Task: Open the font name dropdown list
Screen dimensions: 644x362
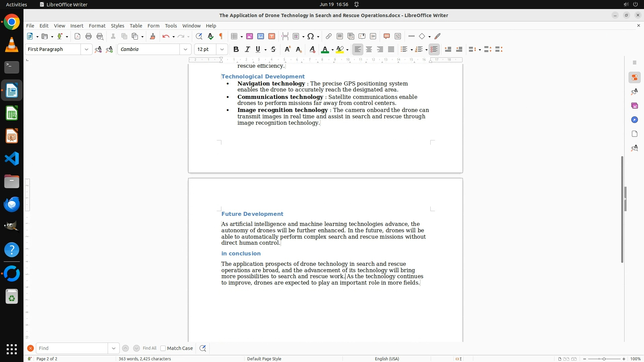Action: (x=185, y=50)
